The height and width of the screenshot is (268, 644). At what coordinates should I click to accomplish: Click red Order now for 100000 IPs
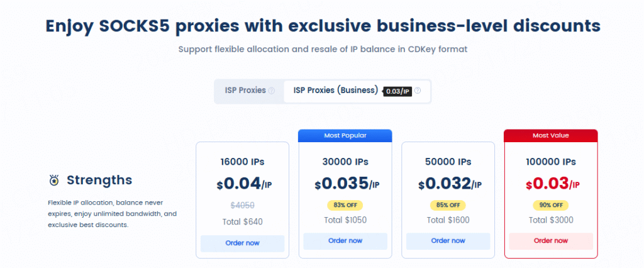[x=550, y=241]
